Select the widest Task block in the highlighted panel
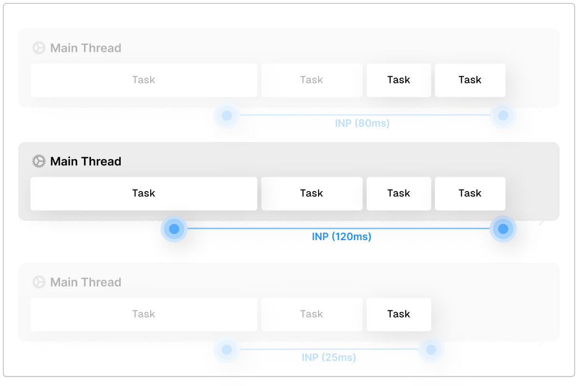The height and width of the screenshot is (386, 588). click(144, 193)
